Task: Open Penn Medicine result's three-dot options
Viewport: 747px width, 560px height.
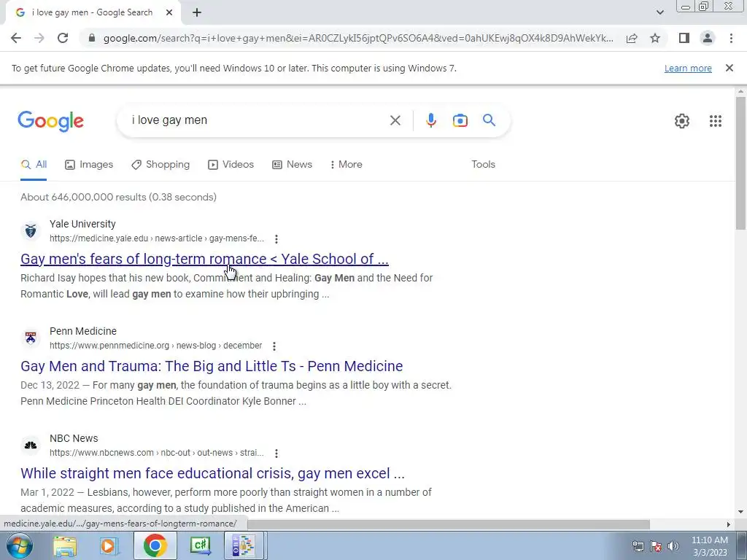Action: (x=274, y=346)
